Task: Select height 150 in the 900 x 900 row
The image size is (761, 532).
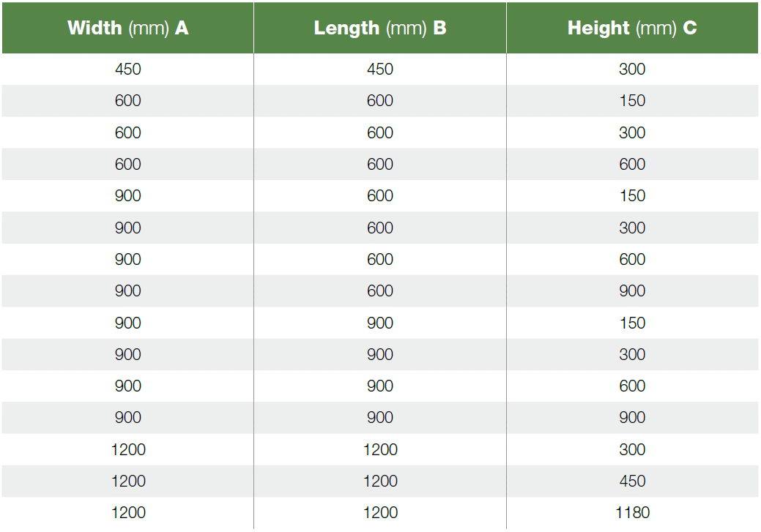Action: click(632, 323)
